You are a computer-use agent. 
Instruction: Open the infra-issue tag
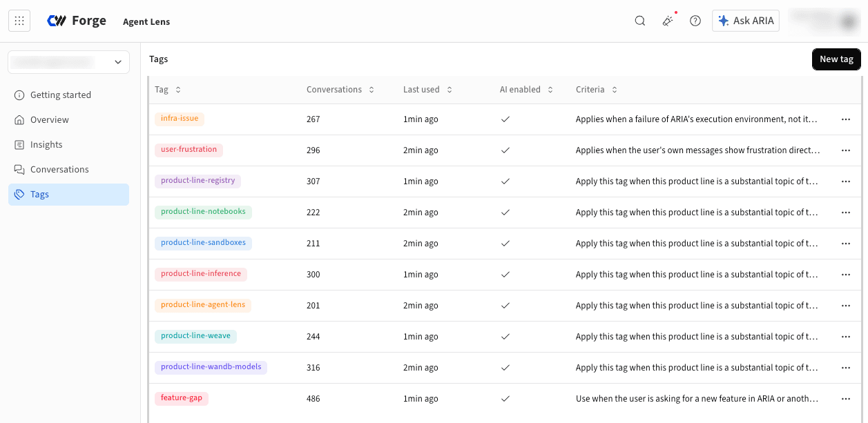pos(180,119)
